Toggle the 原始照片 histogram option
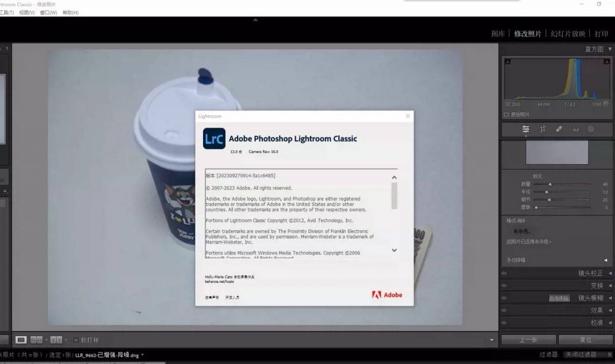This screenshot has height=364, width=615. pyautogui.click(x=506, y=114)
